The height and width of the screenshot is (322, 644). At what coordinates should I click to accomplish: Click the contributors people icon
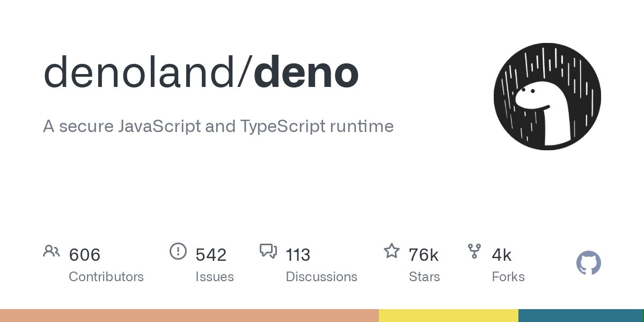[52, 251]
